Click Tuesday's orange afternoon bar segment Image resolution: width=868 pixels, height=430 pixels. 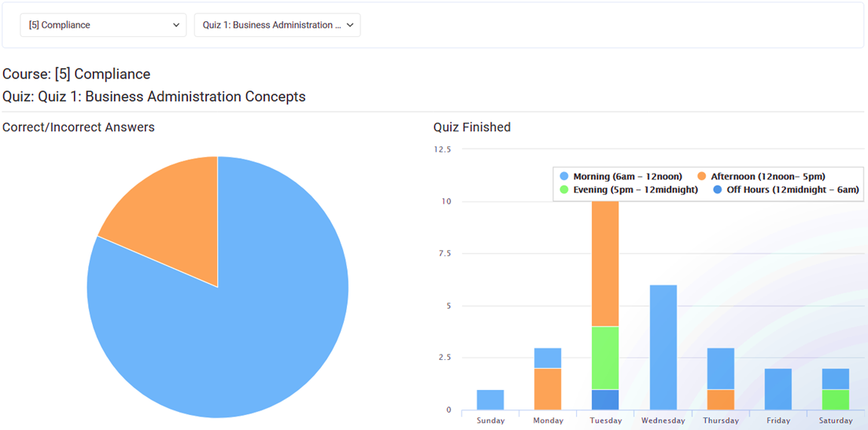[605, 263]
